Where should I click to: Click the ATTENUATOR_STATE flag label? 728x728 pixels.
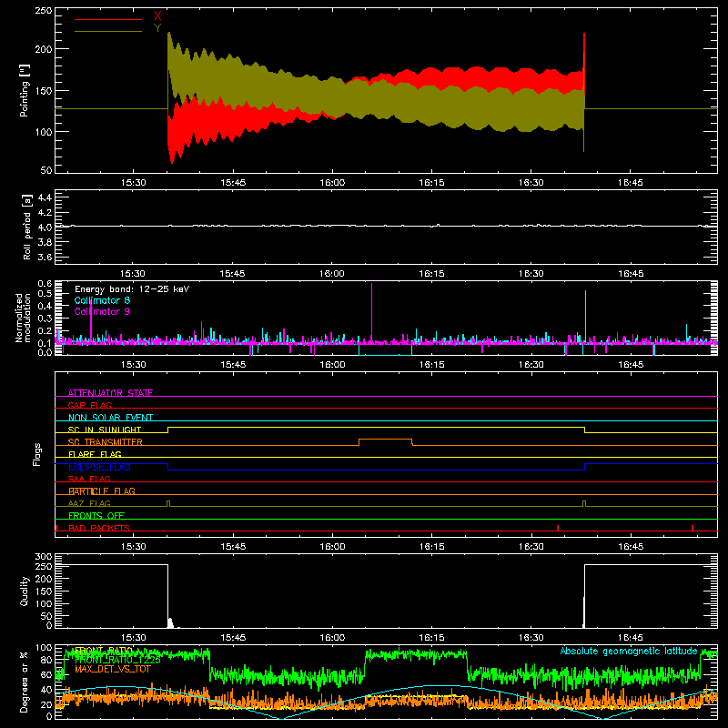110,393
